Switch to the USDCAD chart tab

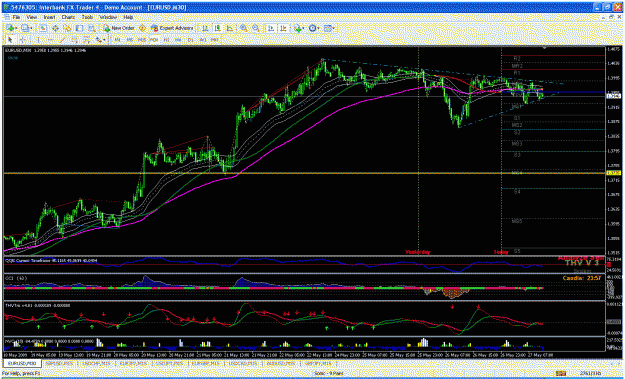[242, 363]
